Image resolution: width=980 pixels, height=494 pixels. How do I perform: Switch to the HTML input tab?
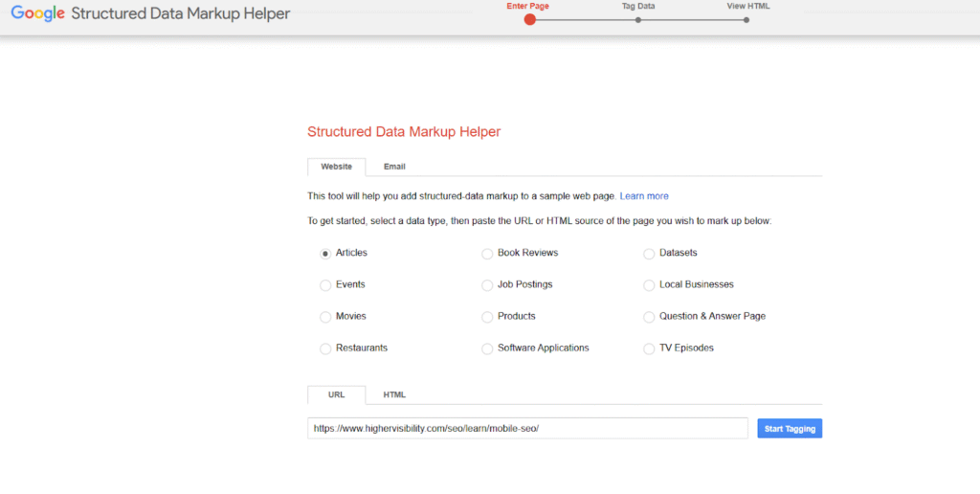tap(394, 395)
